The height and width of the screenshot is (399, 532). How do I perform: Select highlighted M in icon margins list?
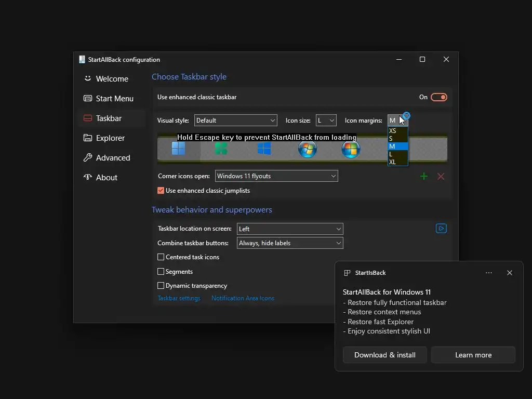[x=397, y=146]
